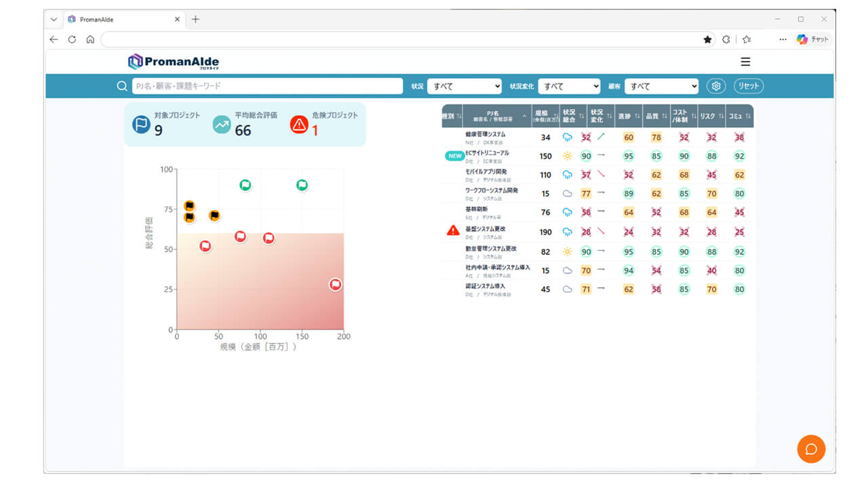
Task: Reload the page with the refresh button
Action: click(x=72, y=39)
